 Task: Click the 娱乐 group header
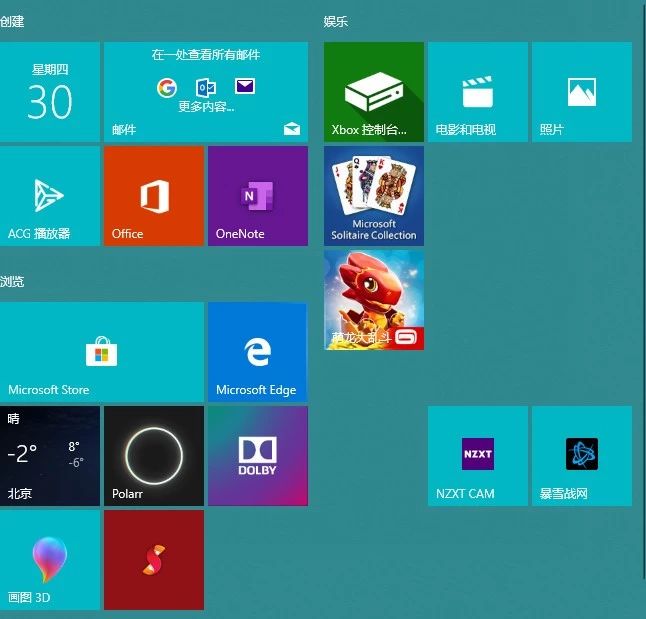pos(336,21)
